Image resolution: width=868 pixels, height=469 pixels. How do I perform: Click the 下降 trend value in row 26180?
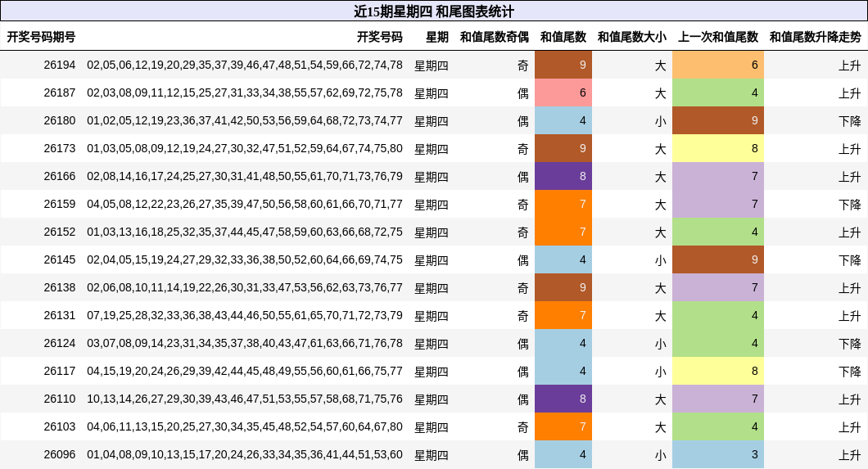850,121
